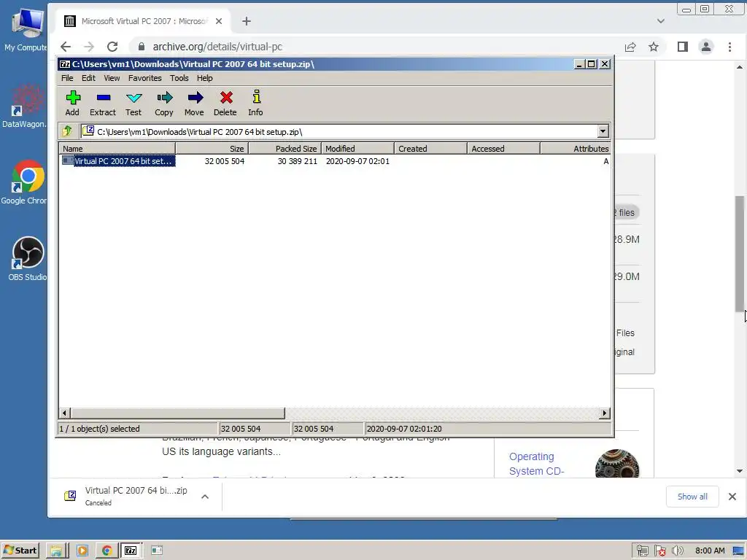Screen dimensions: 747x560
Task: Open the Tools menu in 7-Zip
Action: [x=179, y=78]
